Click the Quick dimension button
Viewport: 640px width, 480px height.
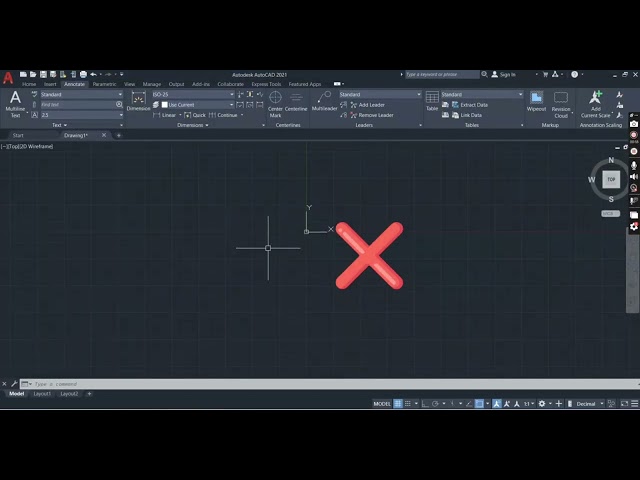195,115
